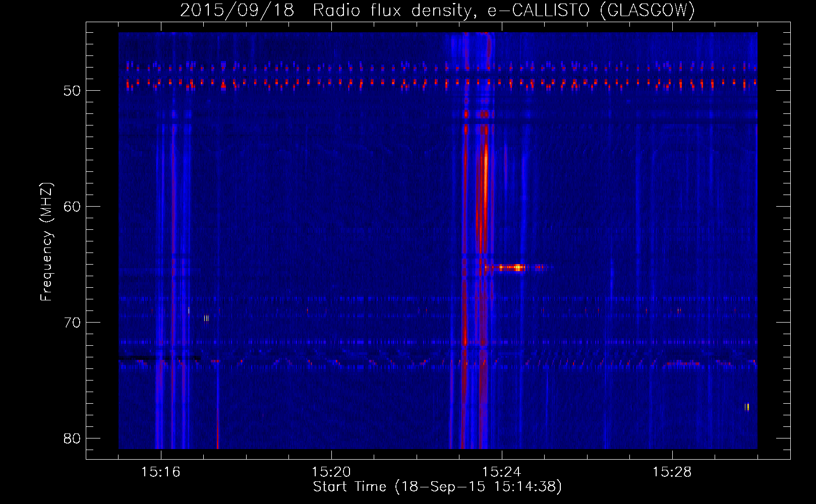Image resolution: width=816 pixels, height=504 pixels.
Task: Select the 60 frequency tick label
Action: [73, 207]
